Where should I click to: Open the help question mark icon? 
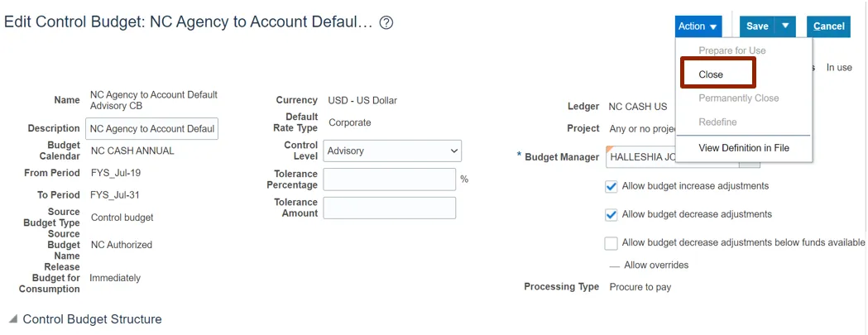[386, 23]
